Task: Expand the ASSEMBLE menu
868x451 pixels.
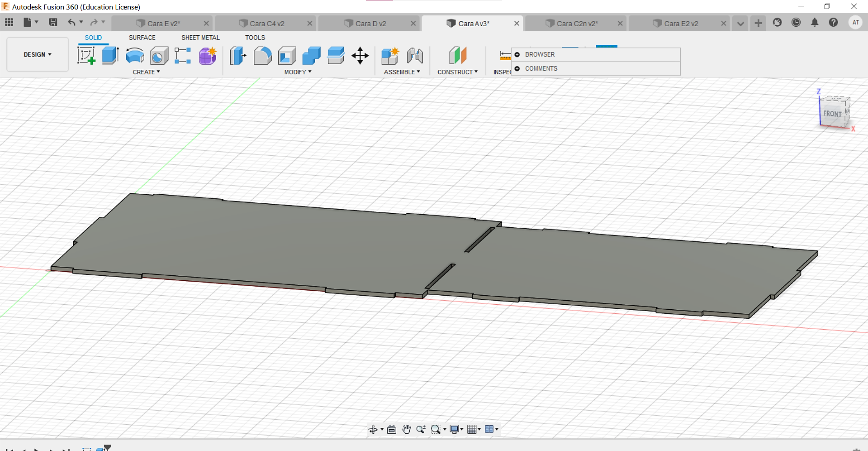Action: pyautogui.click(x=402, y=72)
